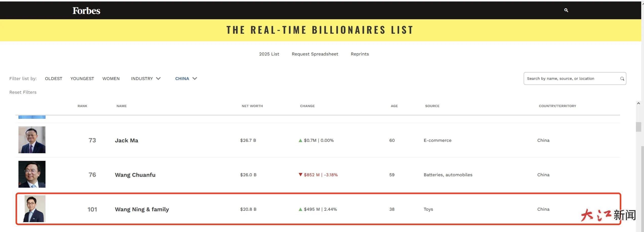Viewport: 644px width, 232px height.
Task: Filter list by WOMEN
Action: point(111,79)
